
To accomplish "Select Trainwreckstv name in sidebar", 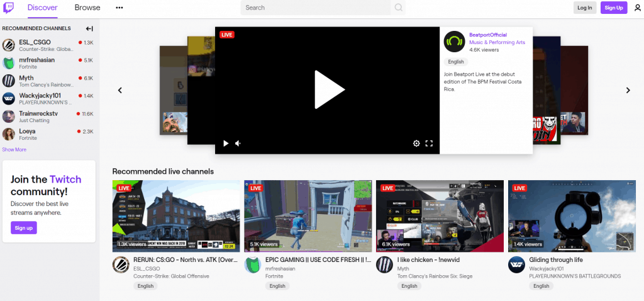I will 38,113.
